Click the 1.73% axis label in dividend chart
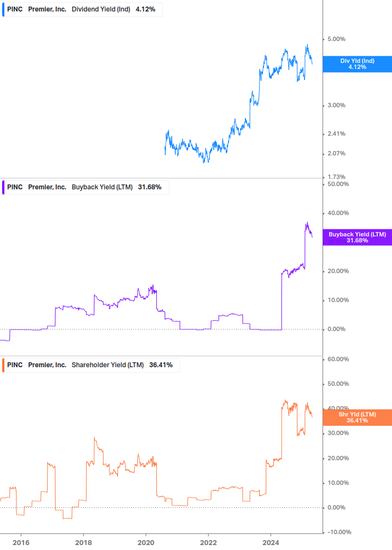The height and width of the screenshot is (550, 392). (336, 177)
